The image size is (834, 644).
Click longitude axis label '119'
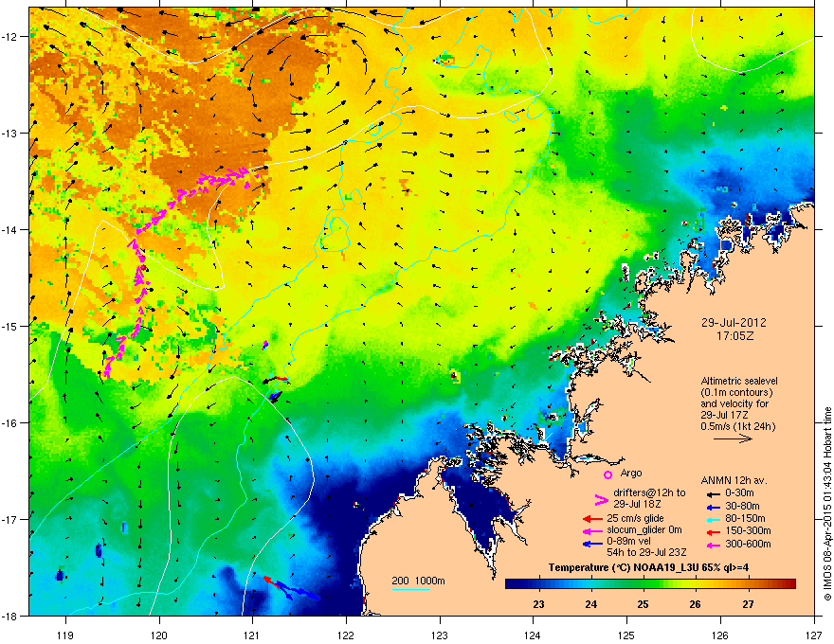[x=65, y=635]
